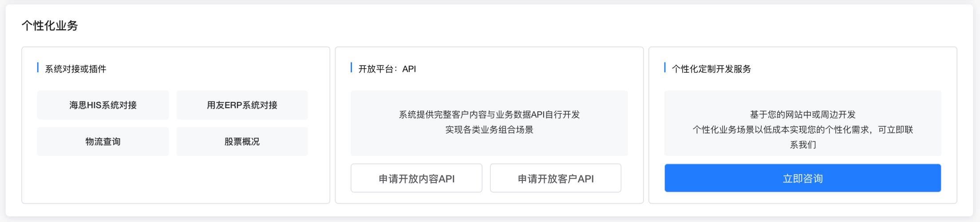Viewport: 980px width, 222px height.
Task: Click empty space below the 物流查询 tile
Action: [x=103, y=179]
